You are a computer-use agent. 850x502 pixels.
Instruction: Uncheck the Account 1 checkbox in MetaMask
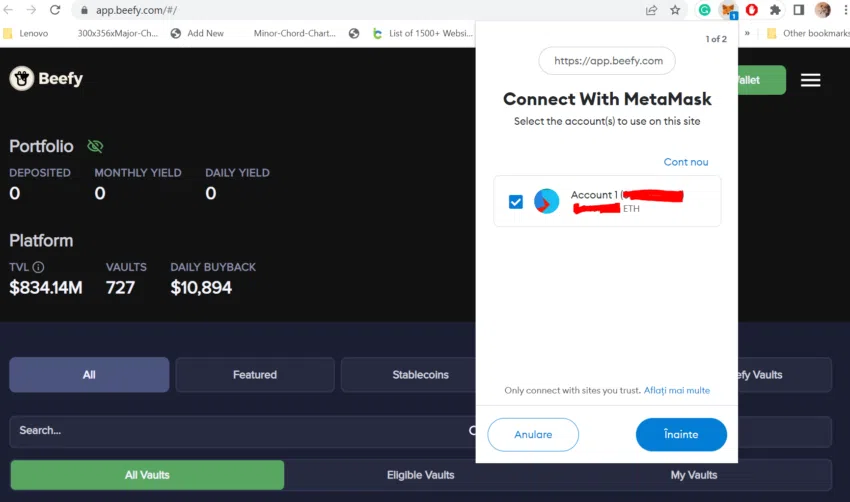tap(516, 202)
